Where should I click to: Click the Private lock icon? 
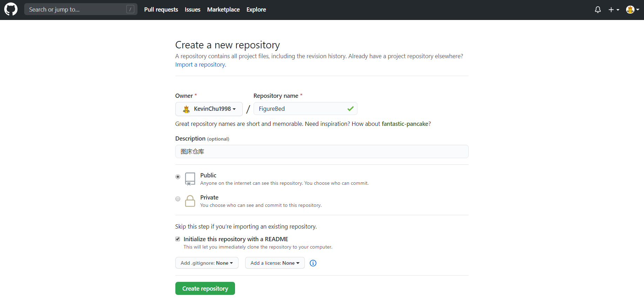190,201
